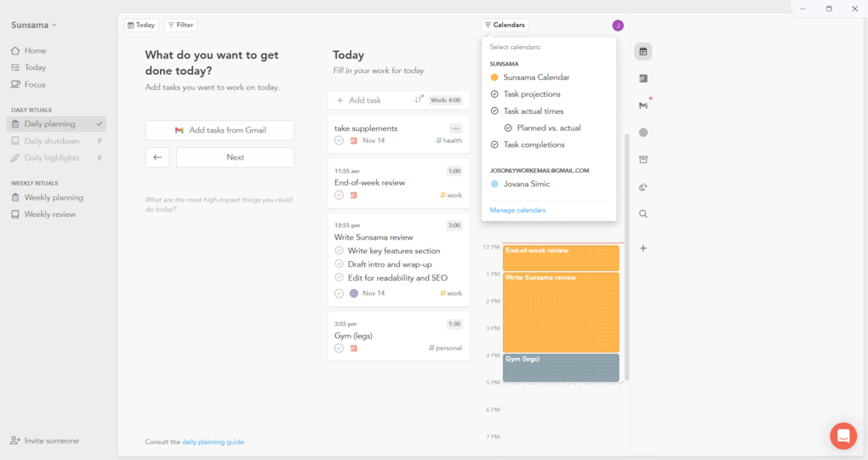Click the search magnifier icon in right sidebar
This screenshot has width=868, height=460.
pyautogui.click(x=642, y=214)
